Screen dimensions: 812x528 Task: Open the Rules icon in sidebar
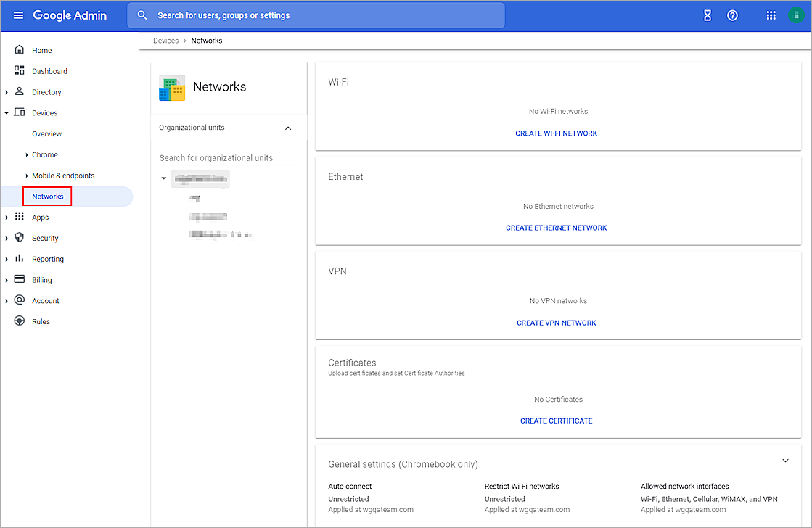(x=19, y=321)
